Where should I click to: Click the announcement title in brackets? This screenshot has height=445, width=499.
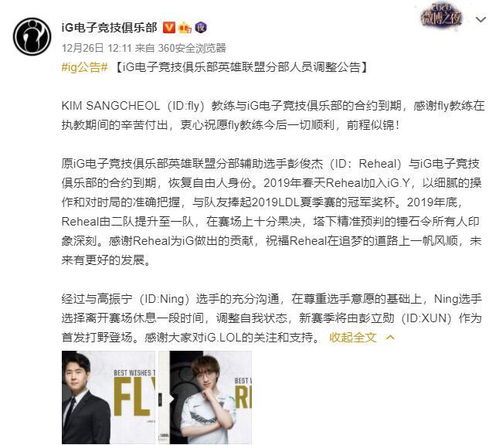tap(241, 68)
